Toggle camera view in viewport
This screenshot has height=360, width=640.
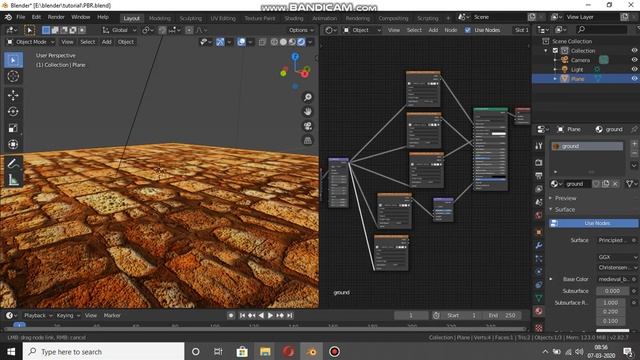pyautogui.click(x=308, y=126)
